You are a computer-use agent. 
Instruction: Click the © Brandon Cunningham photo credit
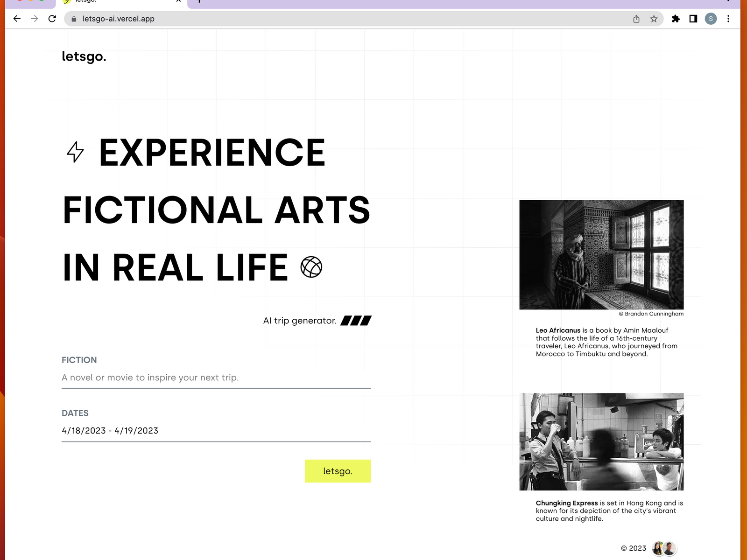(651, 314)
